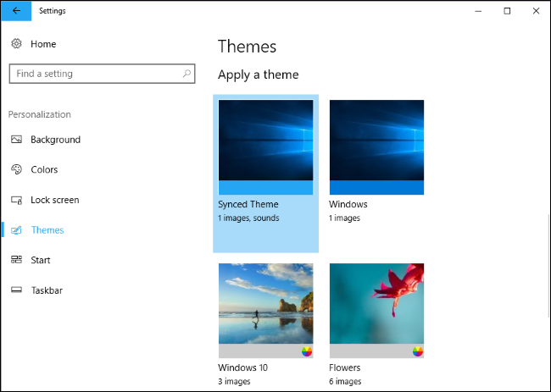Viewport: 551px width, 392px height.
Task: Select the Flowers theme thumbnail
Action: [x=376, y=311]
